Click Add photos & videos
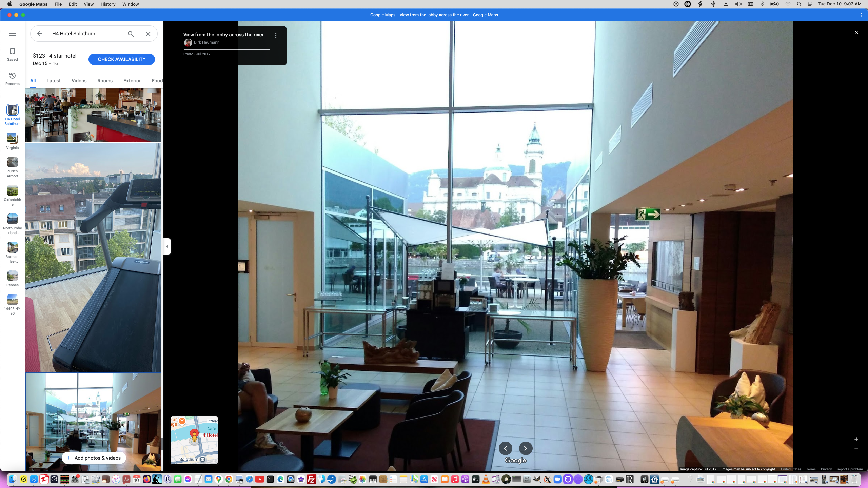The height and width of the screenshot is (488, 868). tap(94, 458)
